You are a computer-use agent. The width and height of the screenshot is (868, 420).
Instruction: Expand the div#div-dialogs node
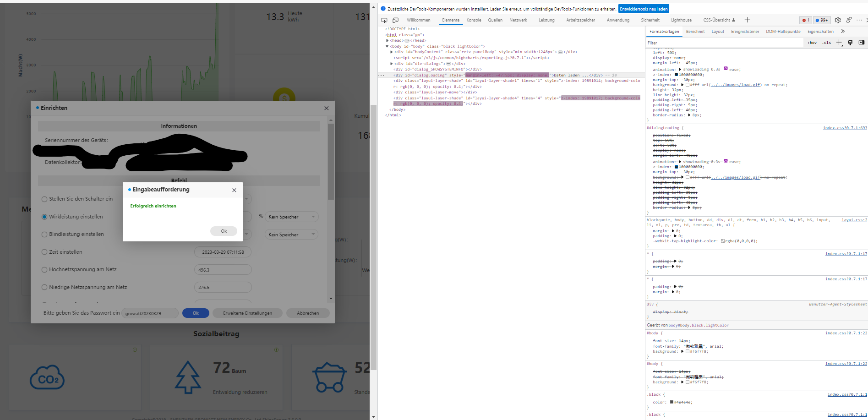tap(391, 64)
